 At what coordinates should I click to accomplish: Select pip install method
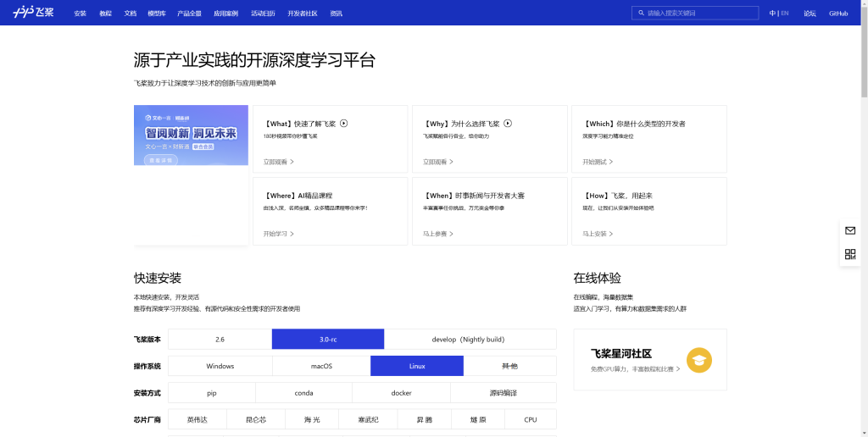(211, 393)
